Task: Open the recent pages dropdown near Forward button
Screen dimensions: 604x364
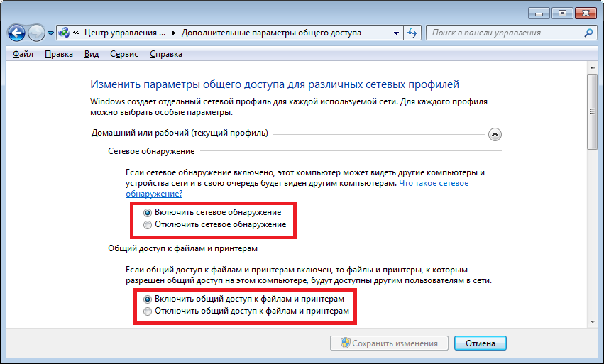Action: click(x=50, y=33)
